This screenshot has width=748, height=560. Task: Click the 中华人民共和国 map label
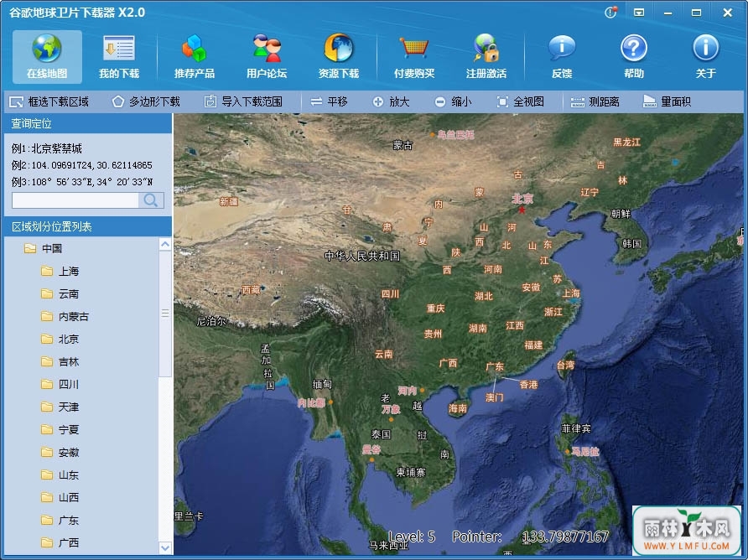point(362,257)
